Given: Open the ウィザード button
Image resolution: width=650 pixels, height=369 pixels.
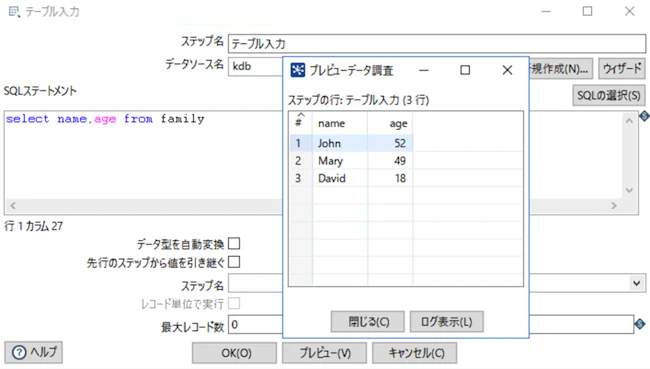Looking at the screenshot, I should click(622, 68).
